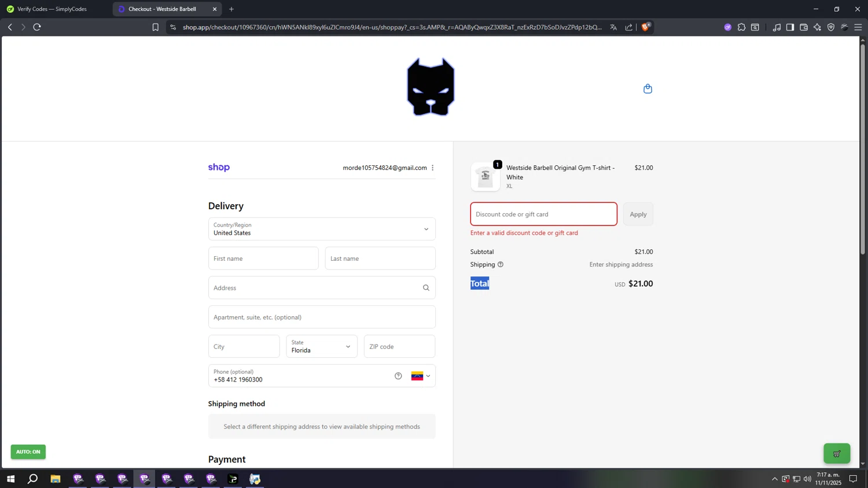The image size is (868, 488).
Task: Show phone number help question-mark icon
Action: (x=398, y=376)
